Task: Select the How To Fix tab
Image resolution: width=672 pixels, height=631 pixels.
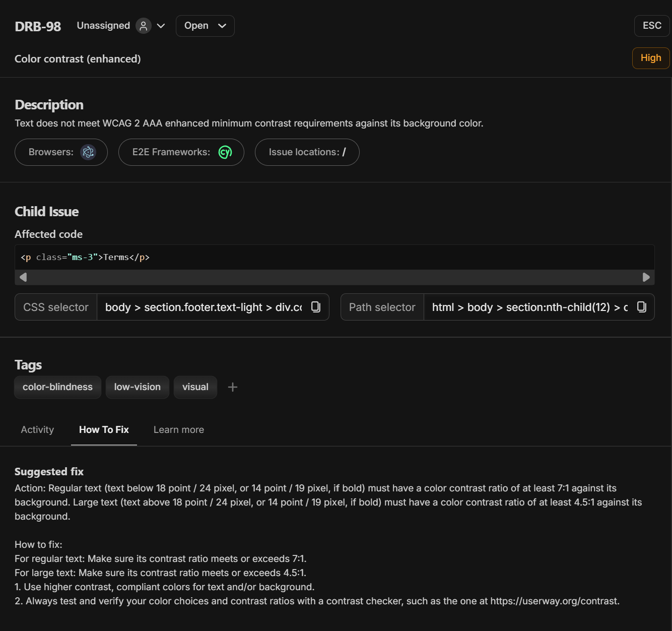Action: 103,429
